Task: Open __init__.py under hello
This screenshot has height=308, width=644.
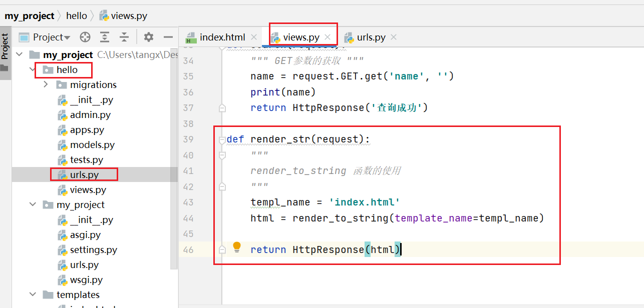Action: [92, 99]
